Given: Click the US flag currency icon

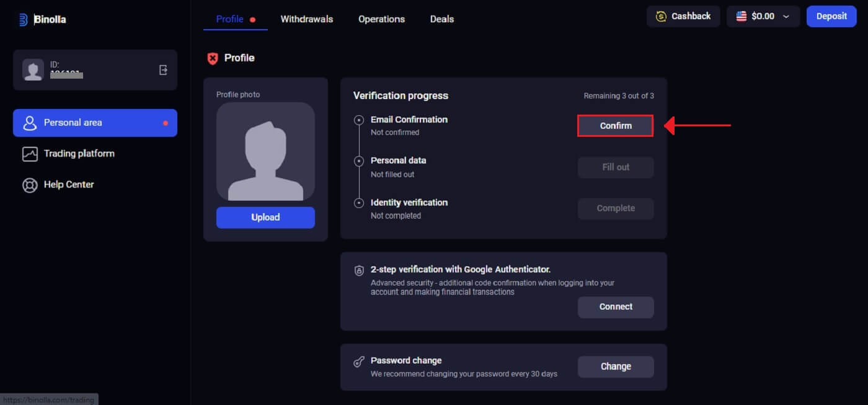Looking at the screenshot, I should [x=742, y=17].
